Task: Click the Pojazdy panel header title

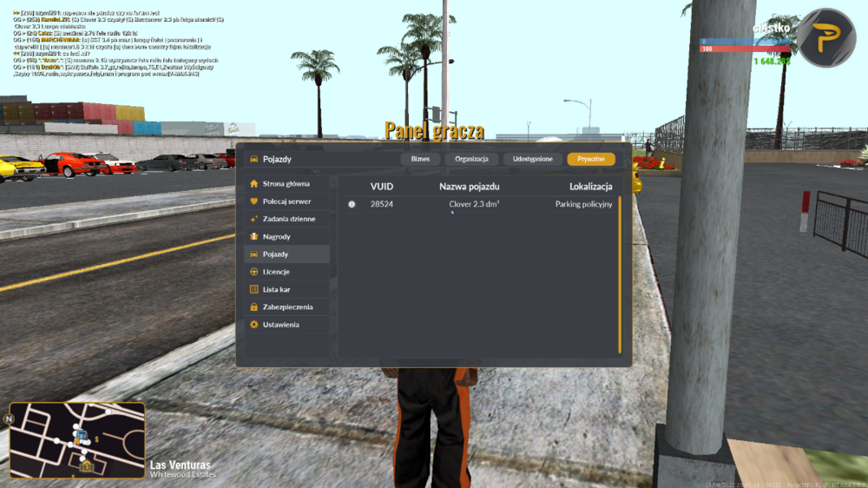Action: pyautogui.click(x=277, y=159)
